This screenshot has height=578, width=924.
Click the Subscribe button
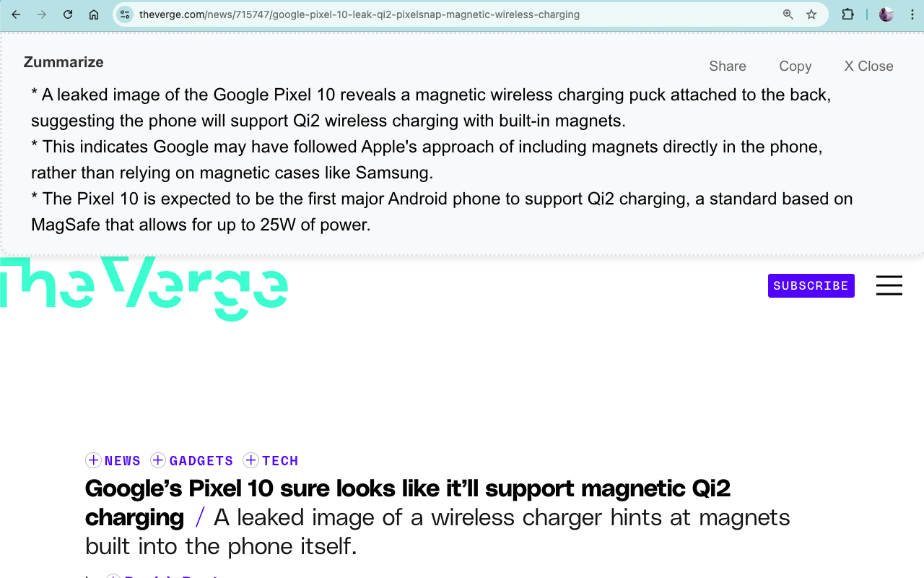pos(811,285)
